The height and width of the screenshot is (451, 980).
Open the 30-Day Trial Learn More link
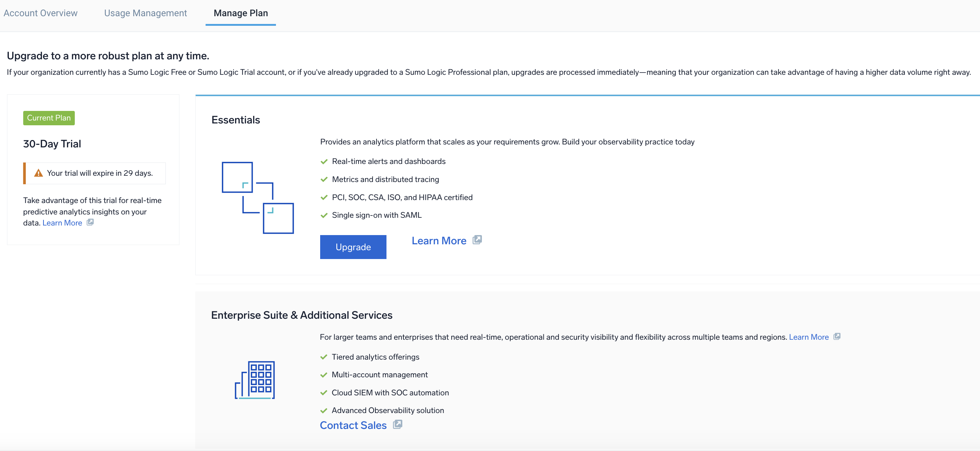62,223
